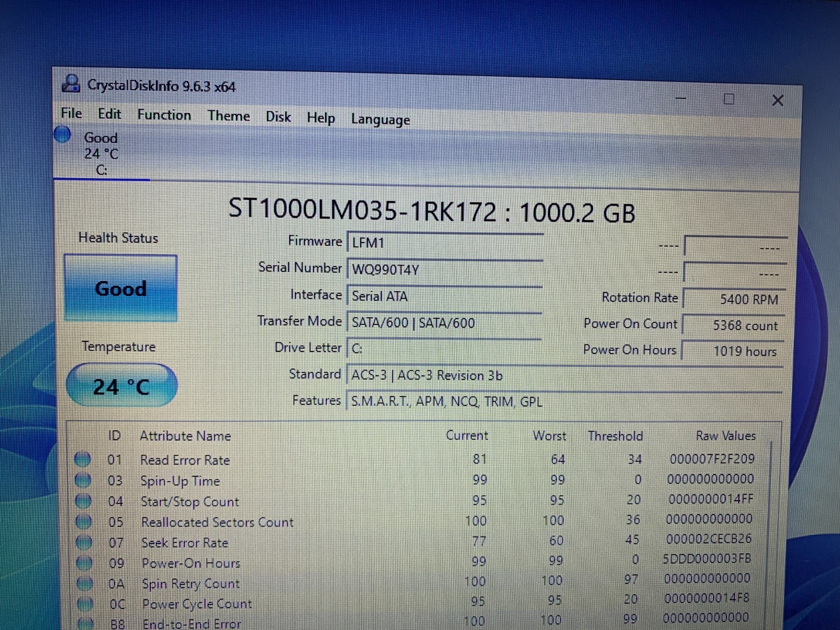This screenshot has width=840, height=630.
Task: Click the status icon for Power-On Hours row
Action: pyautogui.click(x=85, y=563)
